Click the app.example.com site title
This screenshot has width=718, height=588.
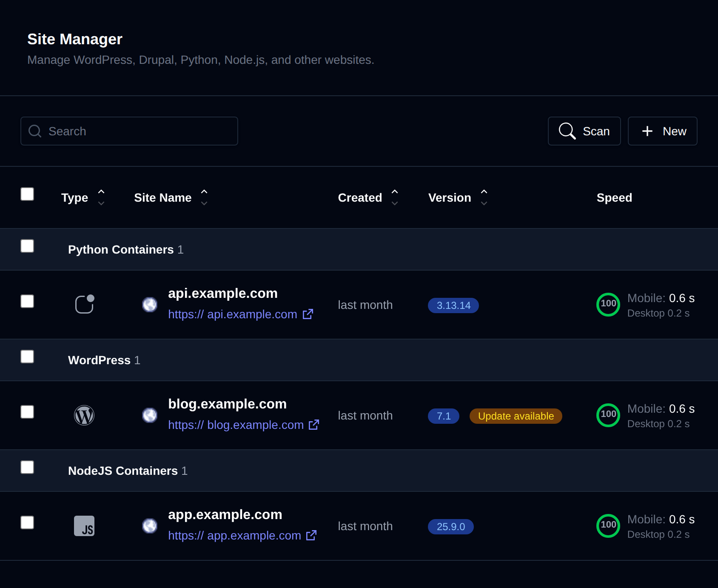coord(225,514)
